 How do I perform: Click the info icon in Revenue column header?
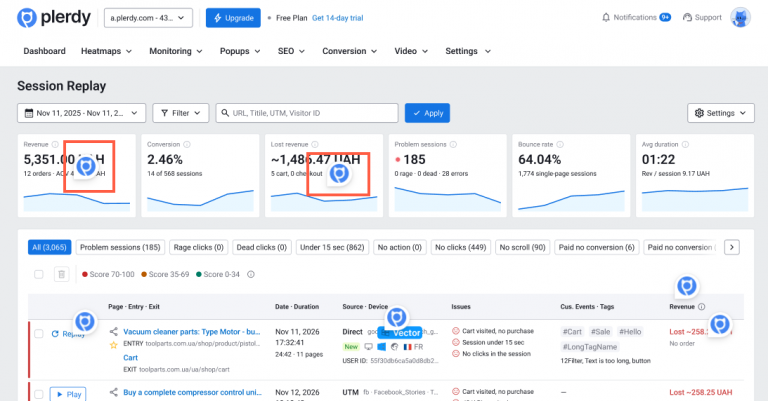pyautogui.click(x=701, y=307)
